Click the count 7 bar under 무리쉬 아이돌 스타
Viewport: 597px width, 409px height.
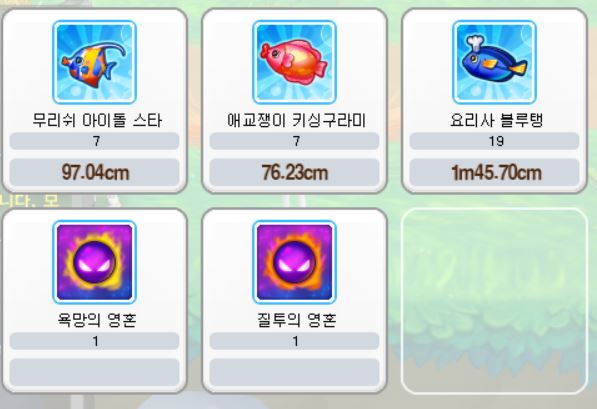click(x=94, y=141)
